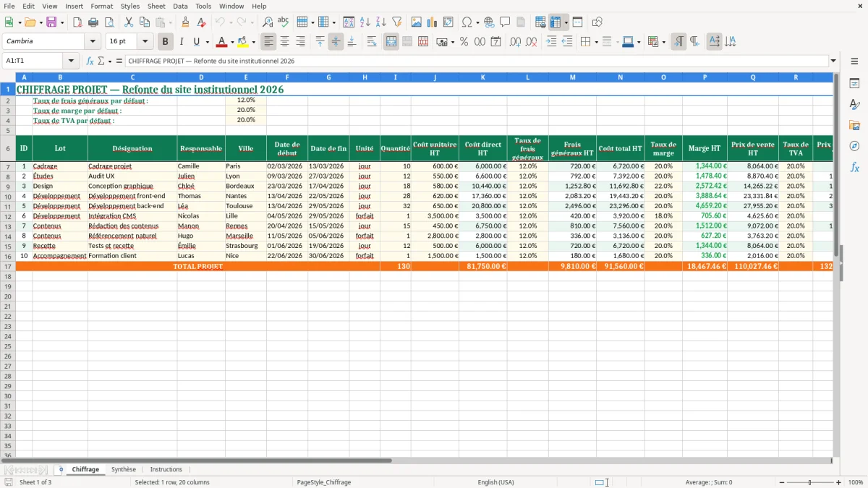
Task: Sort descending Z to A
Action: point(380,22)
